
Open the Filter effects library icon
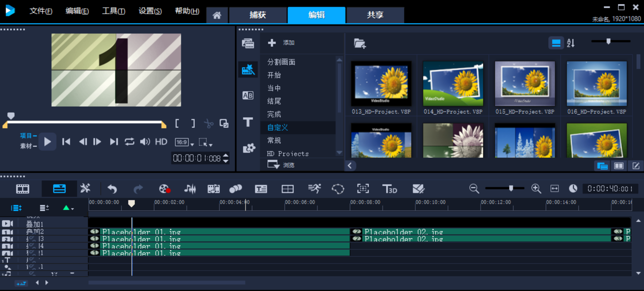point(249,148)
